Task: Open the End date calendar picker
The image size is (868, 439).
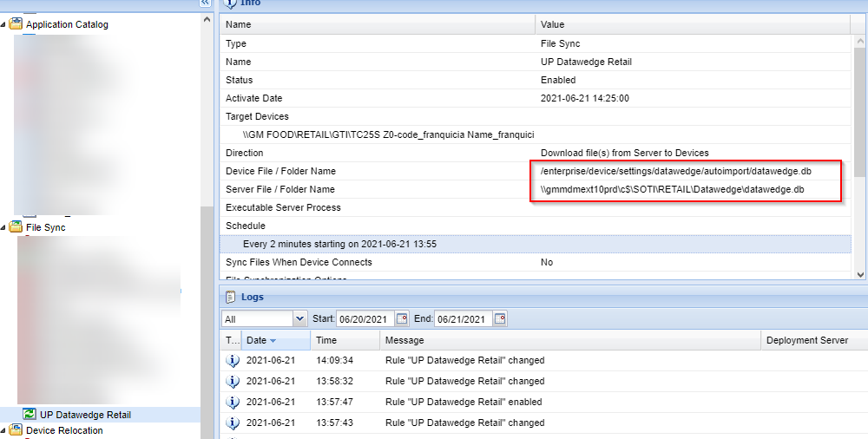Action: 500,318
